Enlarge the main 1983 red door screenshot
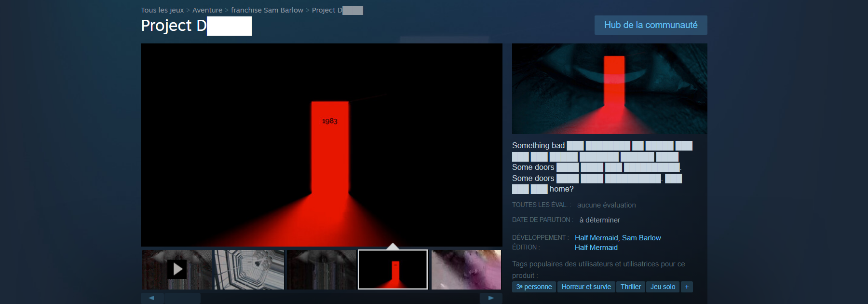 (x=321, y=145)
